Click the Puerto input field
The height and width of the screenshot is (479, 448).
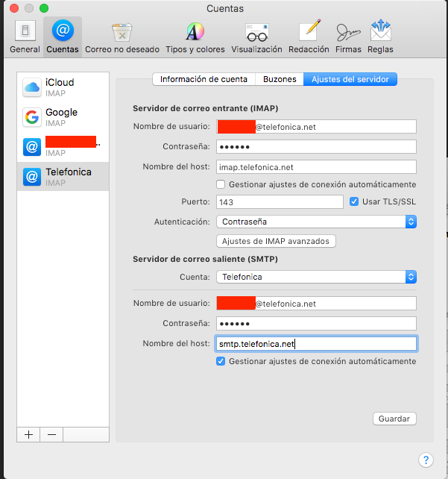pyautogui.click(x=280, y=202)
